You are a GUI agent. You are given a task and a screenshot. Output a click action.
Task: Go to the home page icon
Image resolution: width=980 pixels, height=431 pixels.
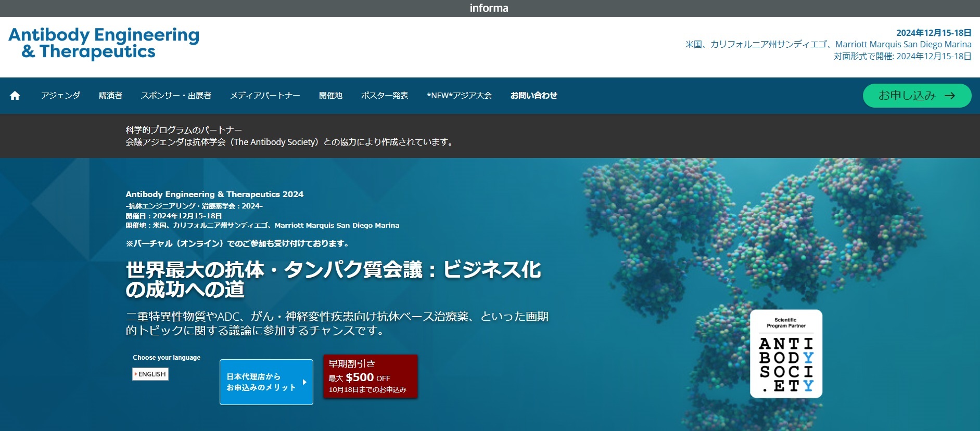coord(15,96)
